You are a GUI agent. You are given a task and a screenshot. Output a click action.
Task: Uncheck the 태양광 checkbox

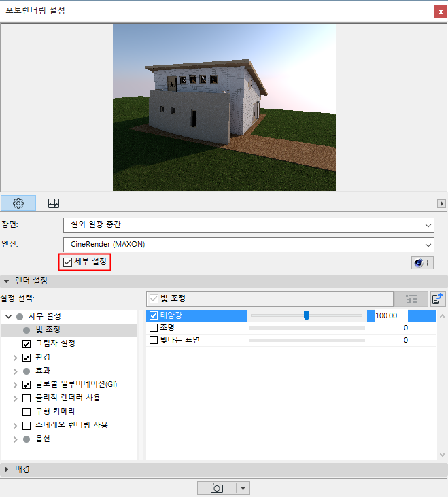[154, 315]
